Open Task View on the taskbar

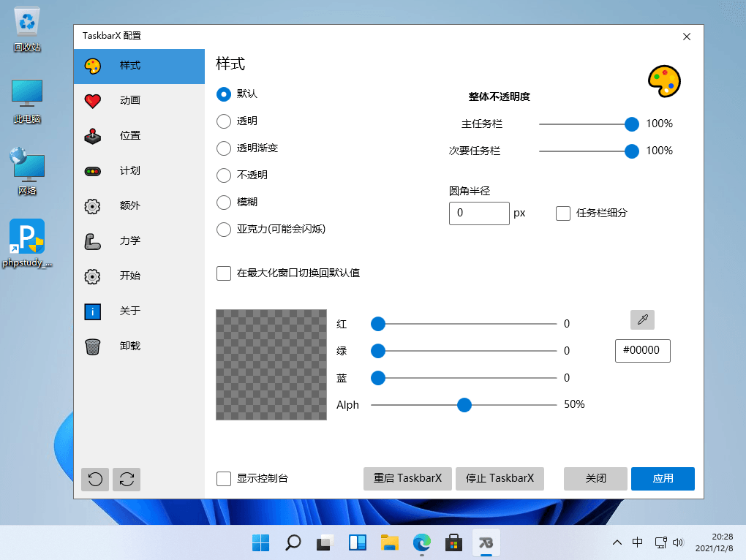point(325,542)
